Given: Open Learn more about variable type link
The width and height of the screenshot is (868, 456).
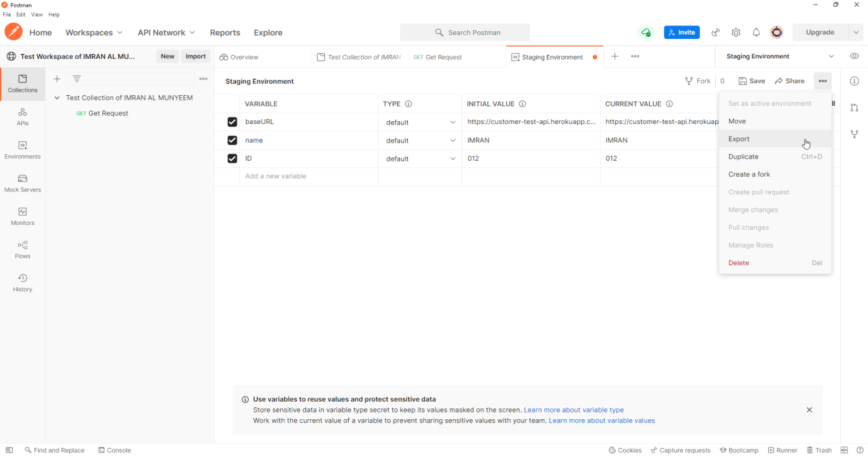Looking at the screenshot, I should coord(574,410).
